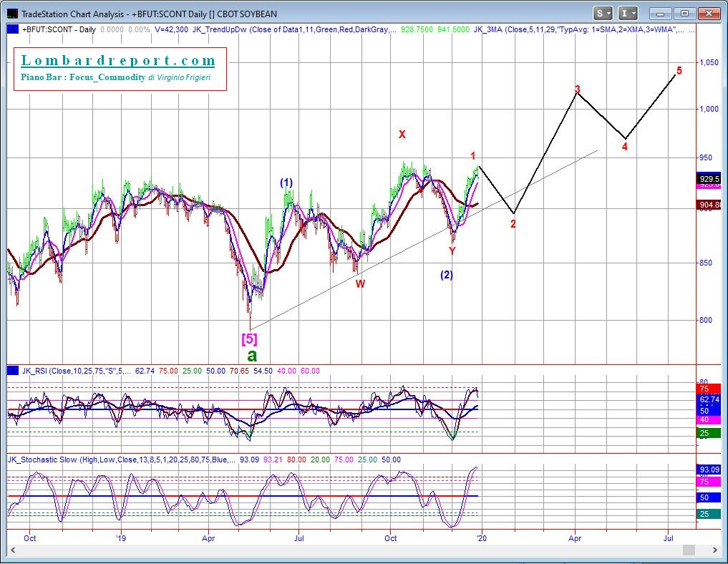Select the red '4' projected wave label
This screenshot has width=728, height=564.
(x=625, y=147)
